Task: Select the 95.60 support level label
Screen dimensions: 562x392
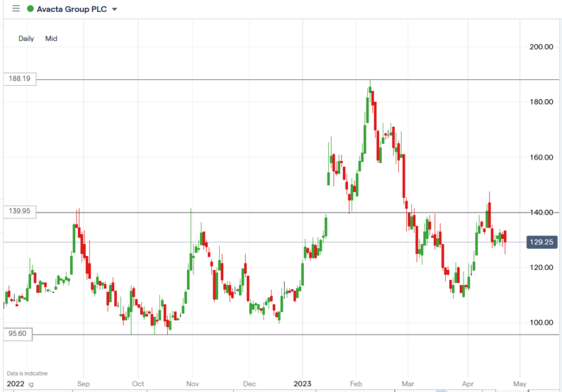Action: pos(18,335)
